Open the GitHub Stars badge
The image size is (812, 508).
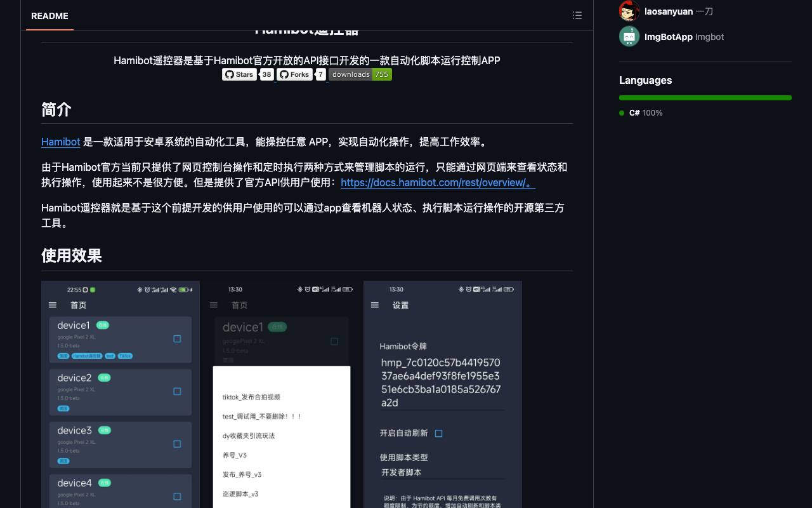coord(239,74)
